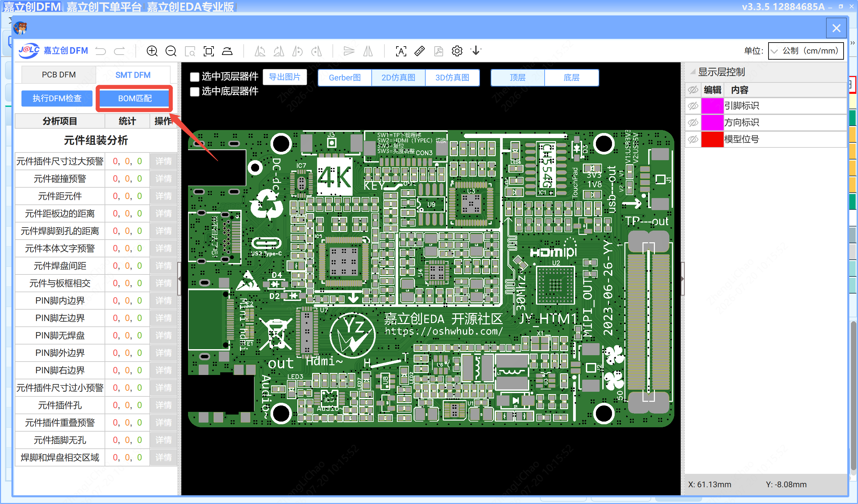Open 详情 for 元件距板边的距离
This screenshot has height=504, width=858.
(164, 213)
